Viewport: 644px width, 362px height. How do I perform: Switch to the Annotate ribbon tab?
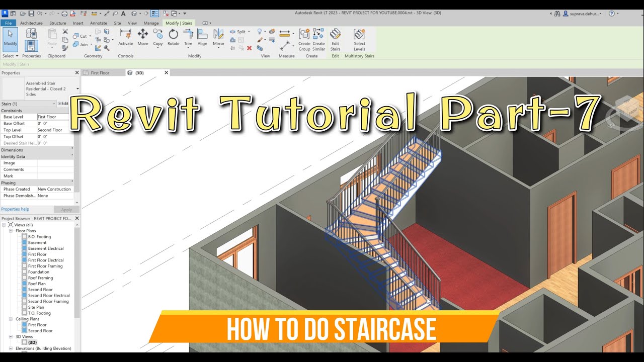click(99, 23)
